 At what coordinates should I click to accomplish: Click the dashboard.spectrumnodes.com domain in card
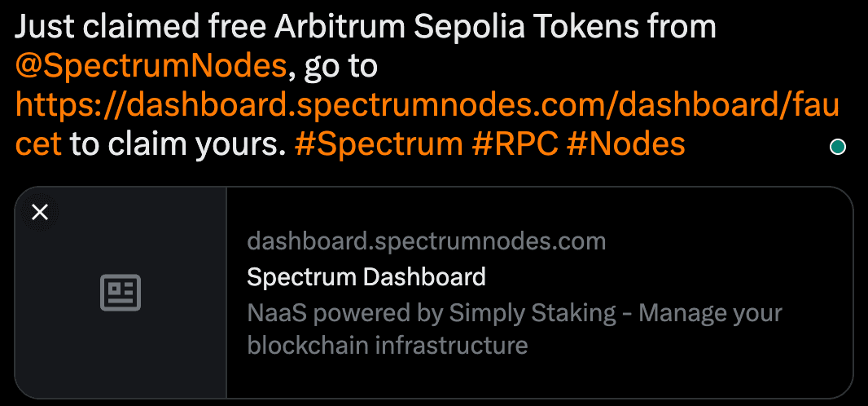click(x=426, y=241)
